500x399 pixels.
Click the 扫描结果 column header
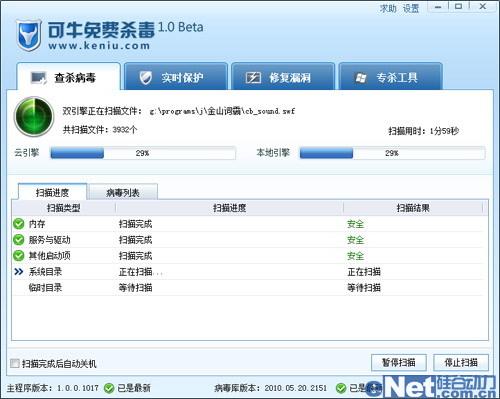point(413,208)
